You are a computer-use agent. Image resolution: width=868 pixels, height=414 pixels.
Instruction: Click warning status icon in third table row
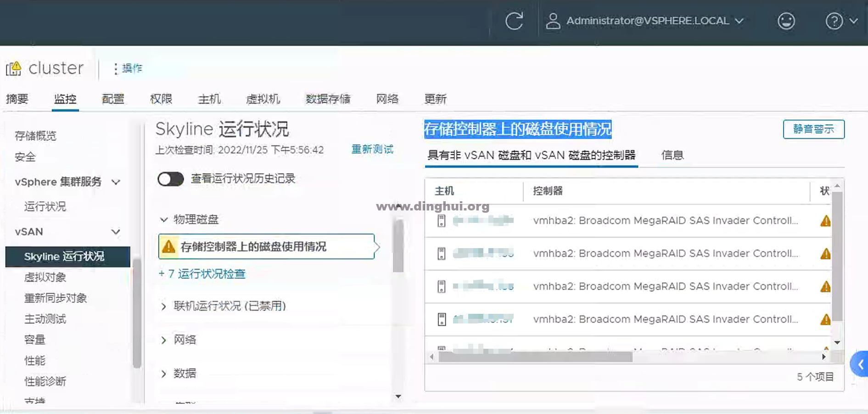point(825,287)
